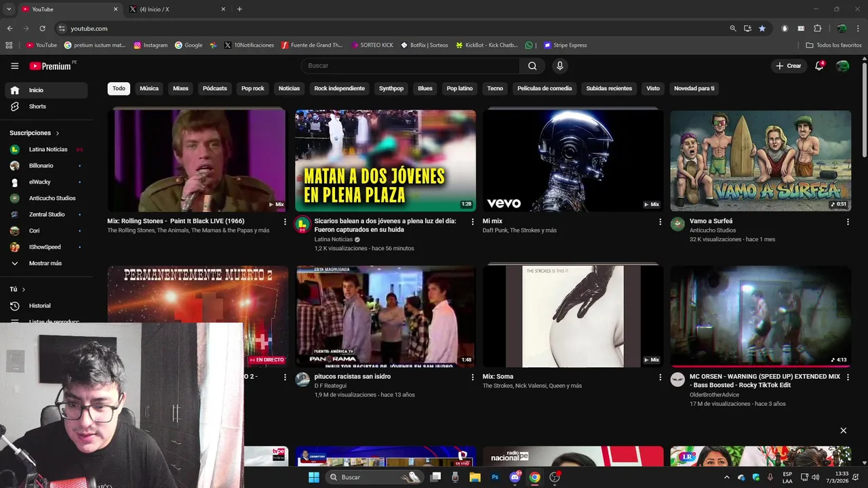Screen dimensions: 868x488
Task: Click the search magnifier button
Action: [532, 66]
